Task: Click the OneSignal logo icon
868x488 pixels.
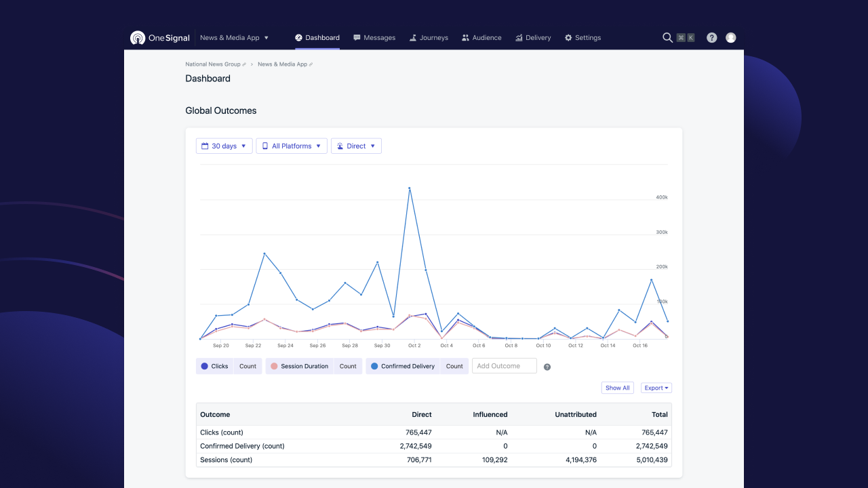Action: click(x=138, y=38)
